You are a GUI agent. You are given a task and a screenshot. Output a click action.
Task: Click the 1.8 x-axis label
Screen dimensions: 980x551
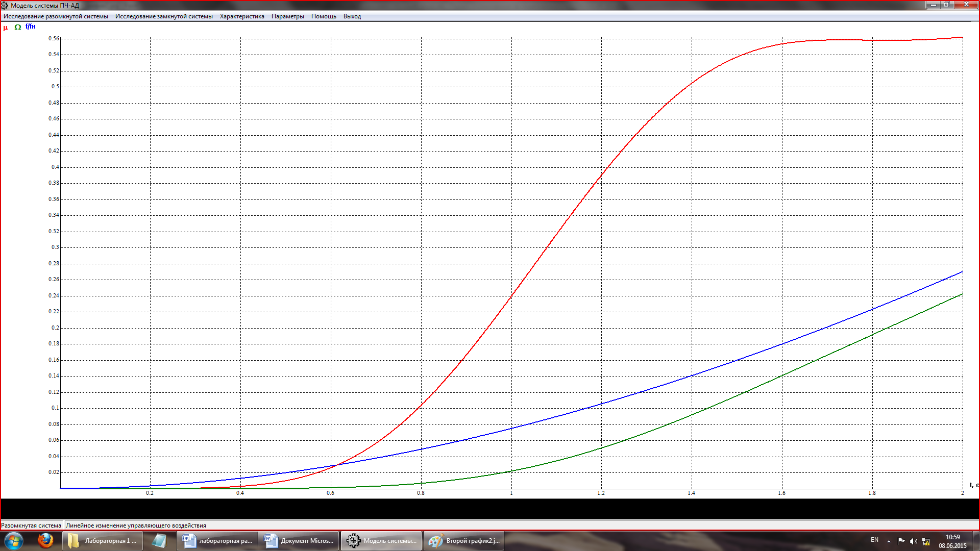[872, 493]
